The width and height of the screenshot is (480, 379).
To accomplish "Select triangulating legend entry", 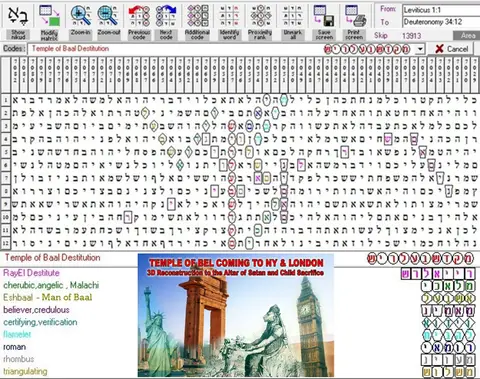I will click(x=25, y=371).
